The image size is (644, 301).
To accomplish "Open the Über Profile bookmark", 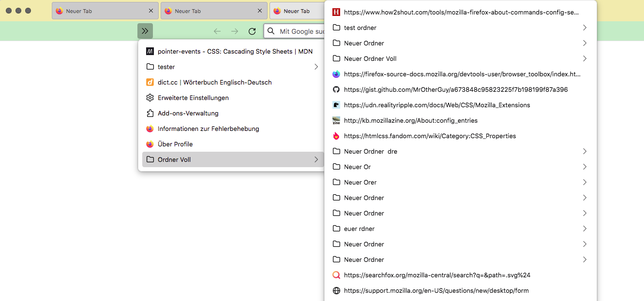I will coord(175,144).
